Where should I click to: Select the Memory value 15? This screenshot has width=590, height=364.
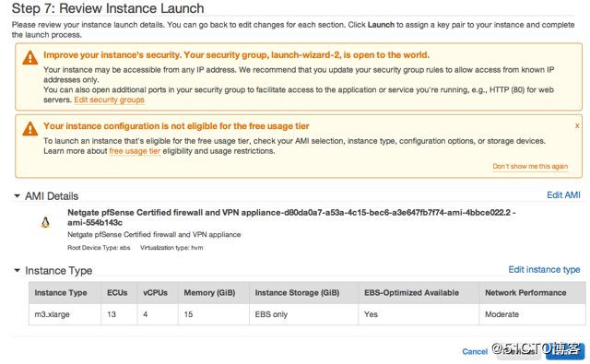pos(214,314)
